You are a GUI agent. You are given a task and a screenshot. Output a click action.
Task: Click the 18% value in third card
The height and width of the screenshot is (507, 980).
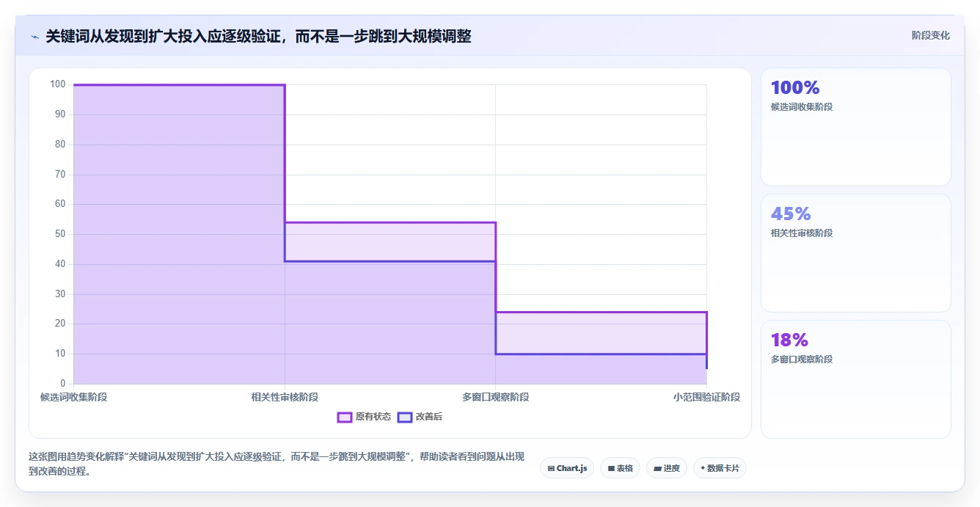click(x=789, y=340)
